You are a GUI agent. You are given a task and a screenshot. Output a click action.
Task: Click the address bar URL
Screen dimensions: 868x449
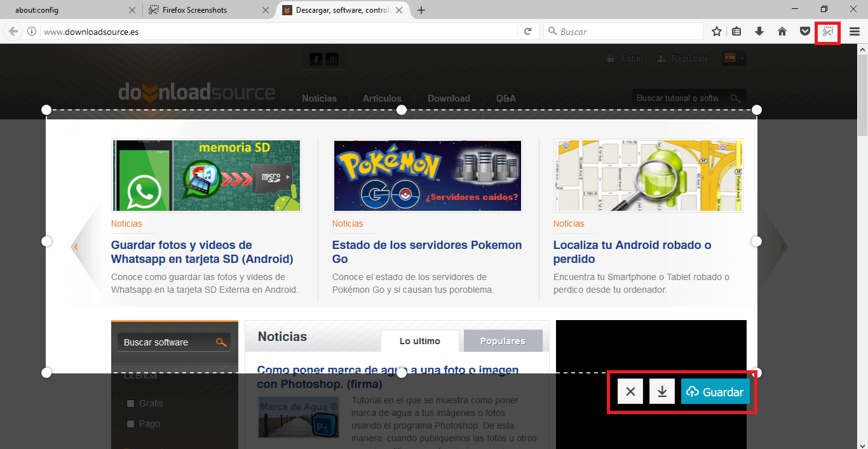point(92,32)
